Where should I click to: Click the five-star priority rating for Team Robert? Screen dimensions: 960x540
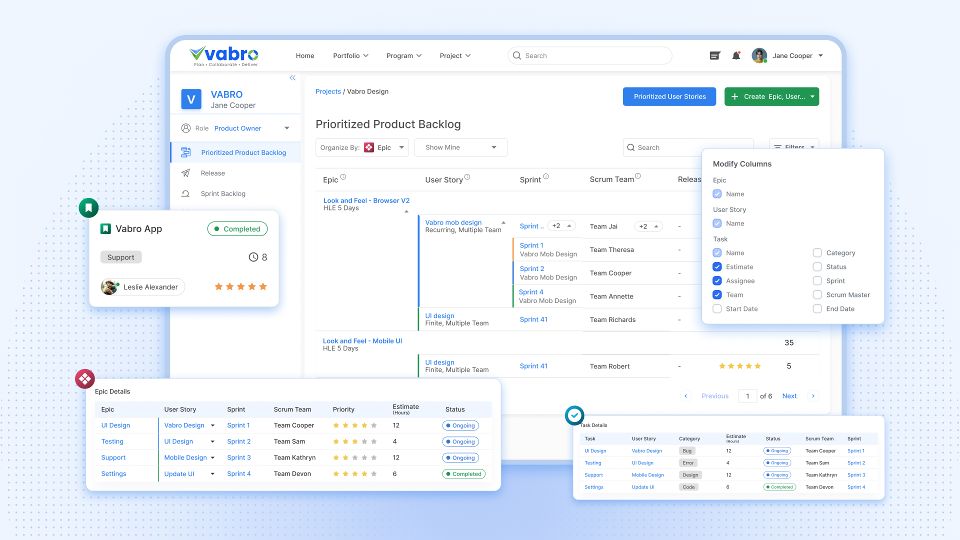click(740, 366)
